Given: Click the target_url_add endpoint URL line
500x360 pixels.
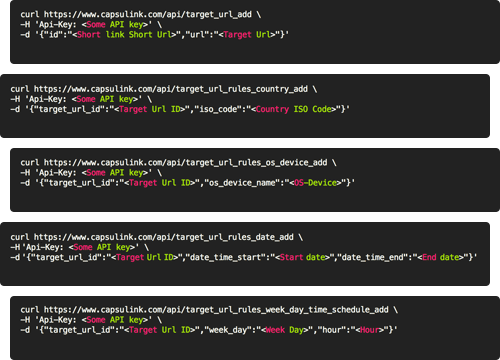Looking at the screenshot, I should [x=140, y=15].
